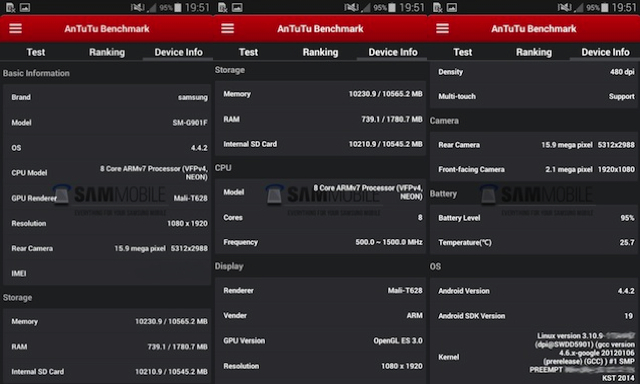
Task: Tap the OS row showing 4.4.2 under Basic Information
Action: point(107,148)
